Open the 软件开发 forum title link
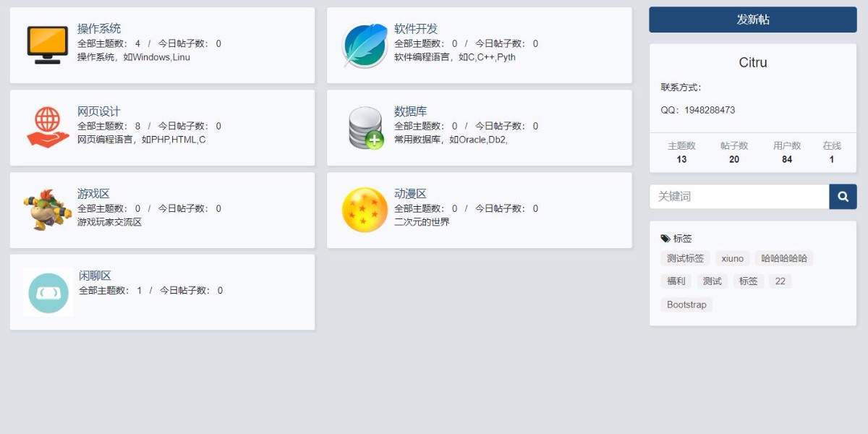The width and height of the screenshot is (868, 434). pyautogui.click(x=416, y=29)
